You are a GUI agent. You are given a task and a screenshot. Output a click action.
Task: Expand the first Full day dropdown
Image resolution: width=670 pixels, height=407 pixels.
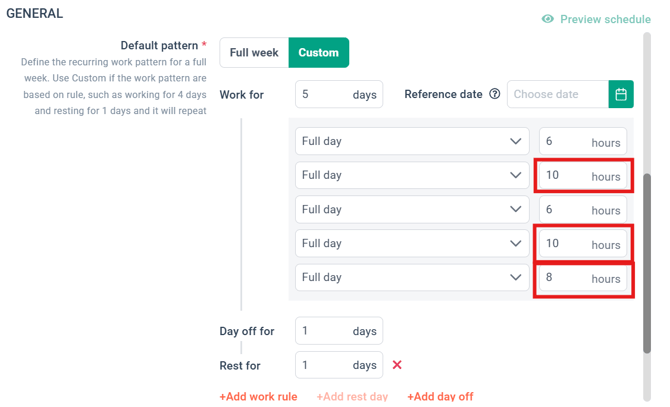tap(412, 141)
